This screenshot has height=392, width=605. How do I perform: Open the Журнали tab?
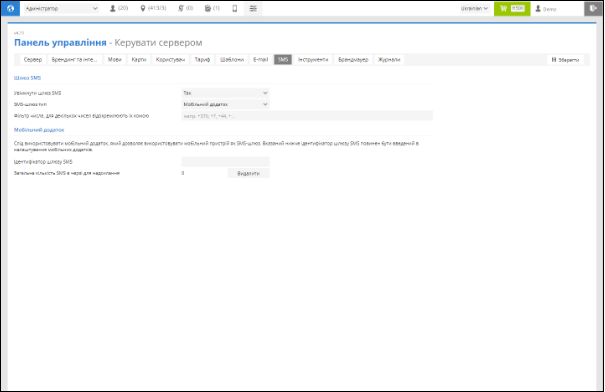click(389, 59)
